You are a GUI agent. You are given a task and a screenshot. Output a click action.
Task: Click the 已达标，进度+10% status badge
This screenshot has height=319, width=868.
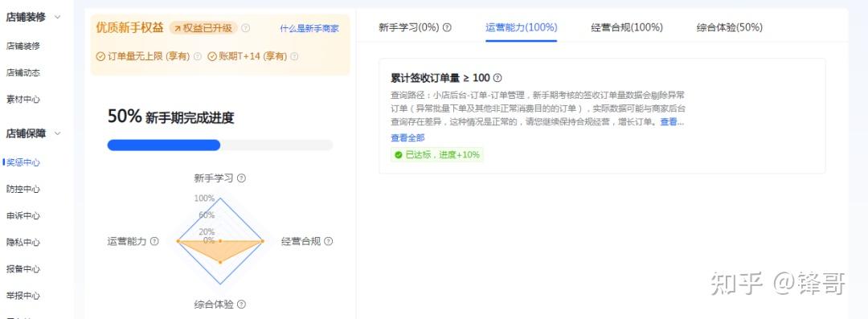[436, 155]
